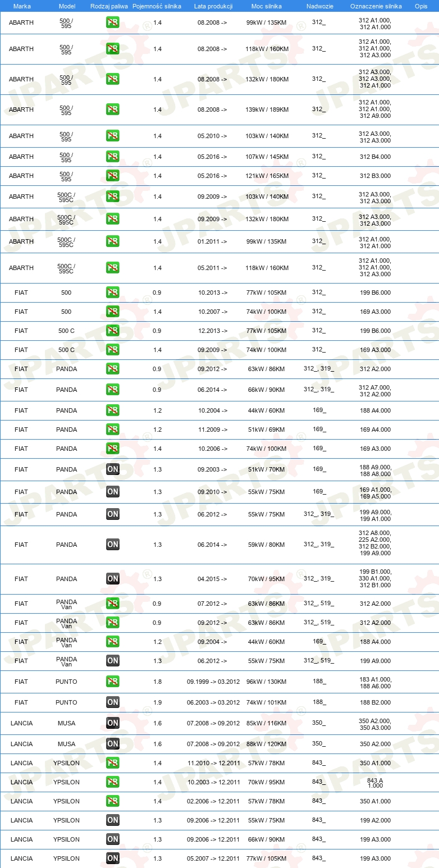The image size is (439, 868).
Task: Click engine capacity 1.9 in Punto row
Action: click(157, 702)
